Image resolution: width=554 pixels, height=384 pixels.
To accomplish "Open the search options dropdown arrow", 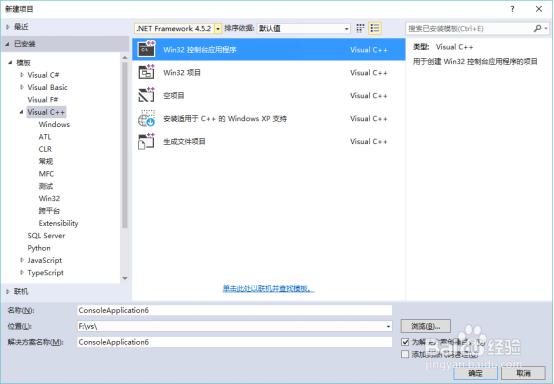I will tap(546, 28).
